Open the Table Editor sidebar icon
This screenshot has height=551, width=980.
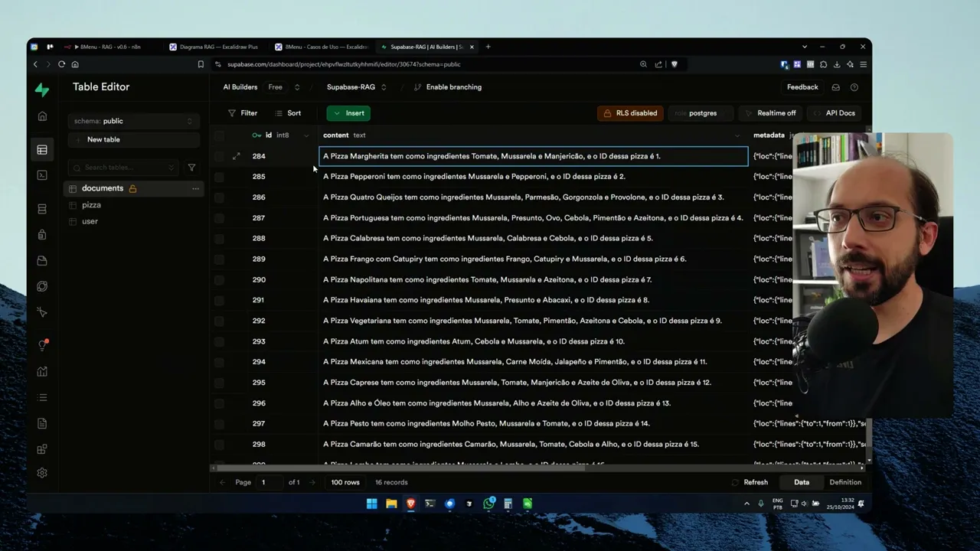tap(42, 150)
